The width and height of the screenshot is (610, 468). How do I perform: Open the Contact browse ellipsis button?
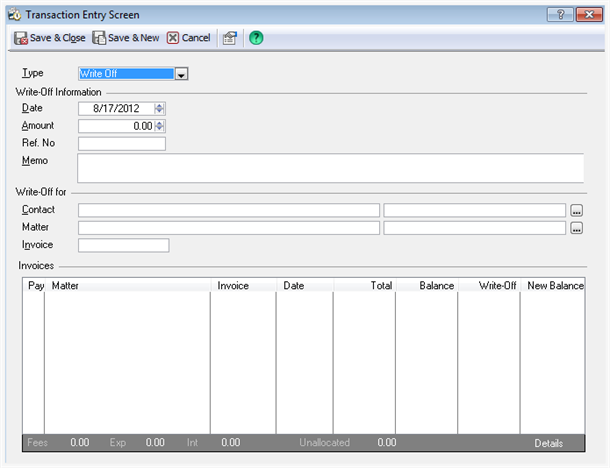[576, 210]
